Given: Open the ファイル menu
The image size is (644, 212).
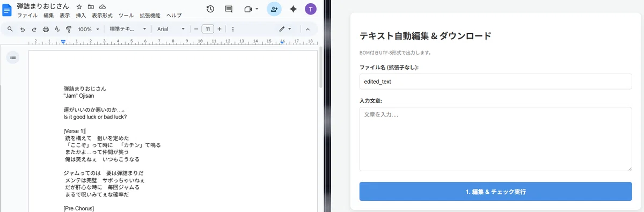Looking at the screenshot, I should pos(27,16).
